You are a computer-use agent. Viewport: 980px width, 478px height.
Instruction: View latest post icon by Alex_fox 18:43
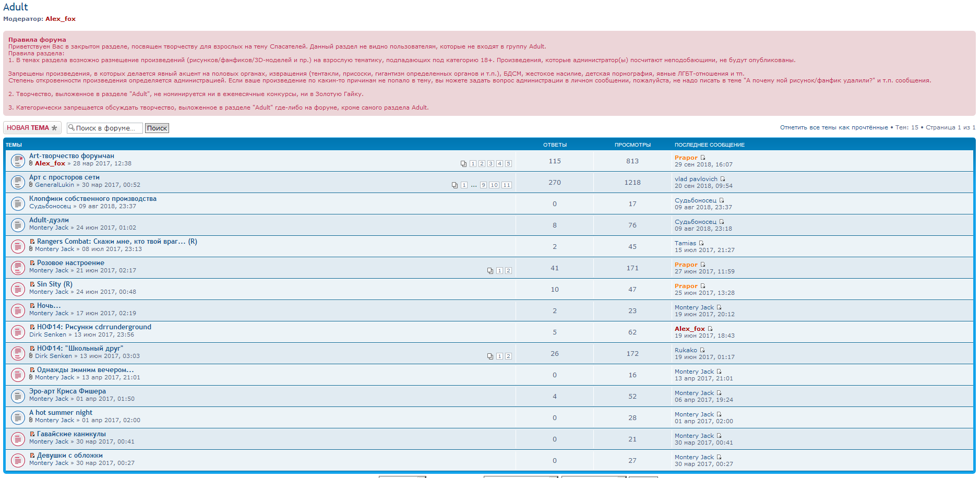[710, 329]
